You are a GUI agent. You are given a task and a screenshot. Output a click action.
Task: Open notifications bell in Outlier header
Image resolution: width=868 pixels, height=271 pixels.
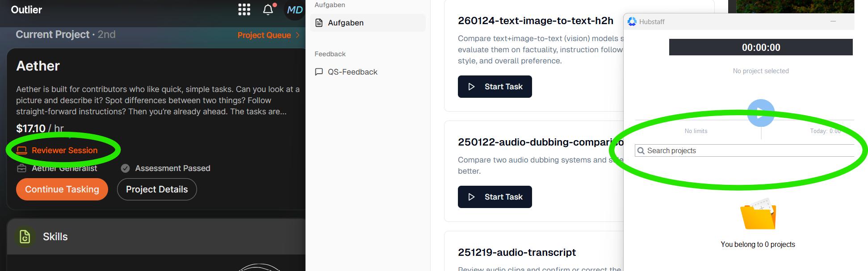point(268,10)
